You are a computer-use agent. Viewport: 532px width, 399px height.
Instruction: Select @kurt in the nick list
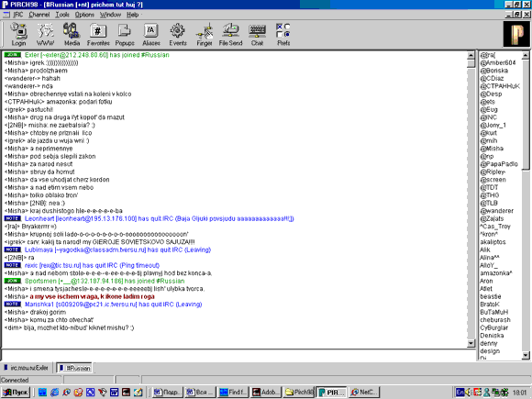pos(489,133)
